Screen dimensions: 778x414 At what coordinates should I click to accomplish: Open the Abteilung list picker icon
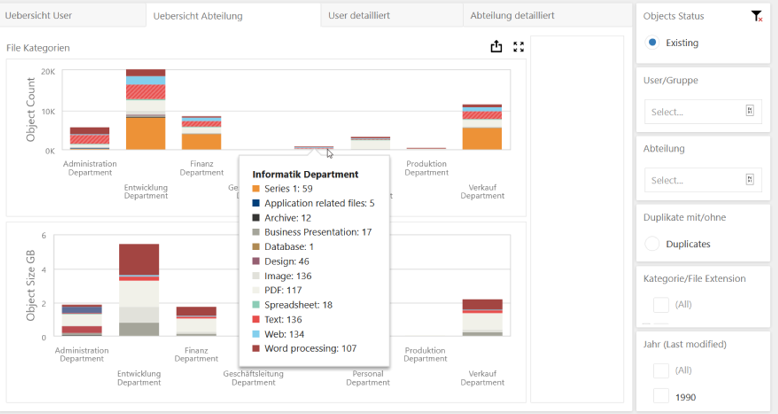[x=748, y=180]
